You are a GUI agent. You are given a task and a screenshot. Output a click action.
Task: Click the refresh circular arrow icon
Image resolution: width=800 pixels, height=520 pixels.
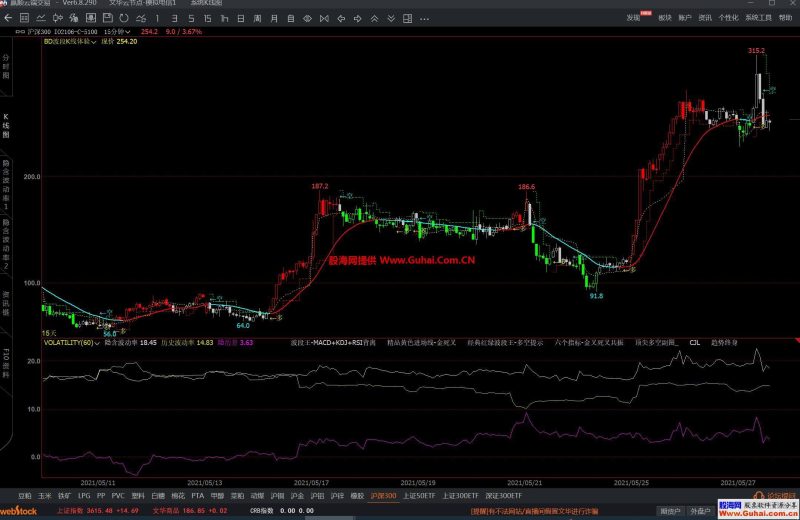point(124,18)
